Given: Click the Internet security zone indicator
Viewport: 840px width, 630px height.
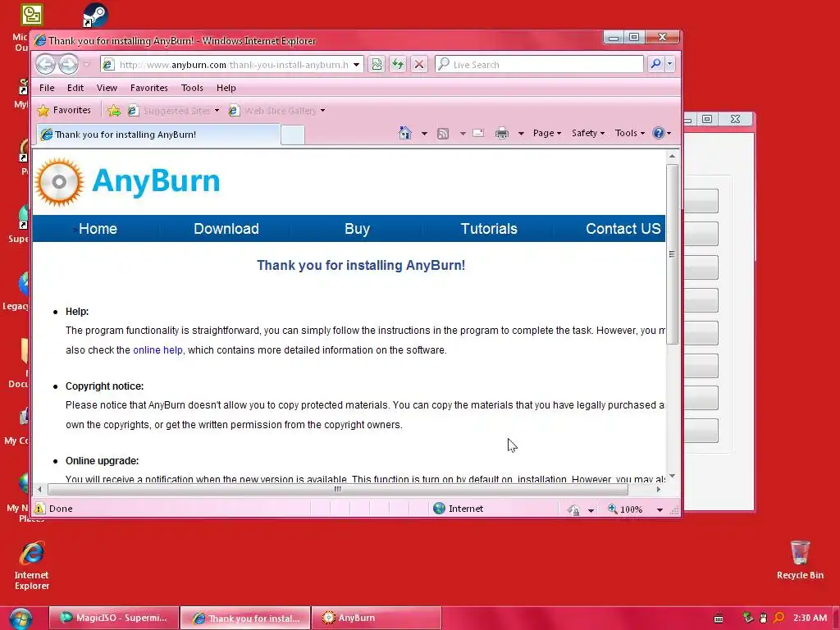Looking at the screenshot, I should (x=459, y=509).
